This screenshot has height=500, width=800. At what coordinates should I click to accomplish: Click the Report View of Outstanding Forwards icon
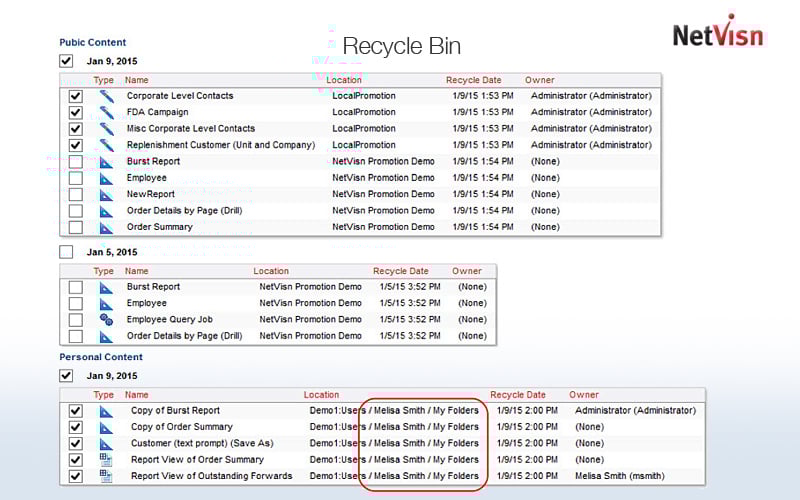point(106,477)
